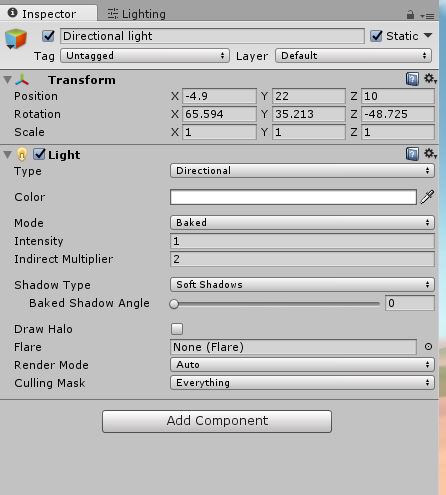Image resolution: width=446 pixels, height=495 pixels.
Task: Open the Mode dropdown showing Baked
Action: pyautogui.click(x=302, y=222)
